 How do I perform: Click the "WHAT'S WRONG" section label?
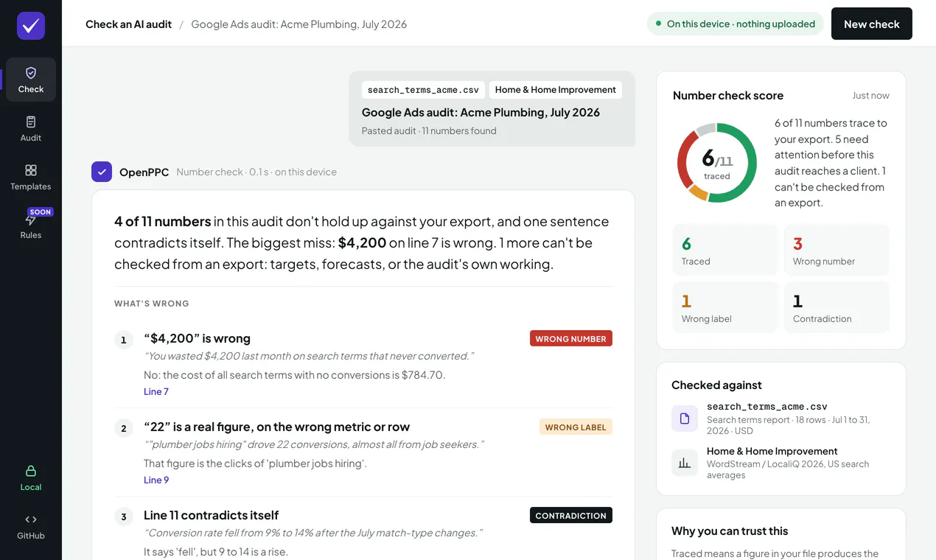(152, 304)
